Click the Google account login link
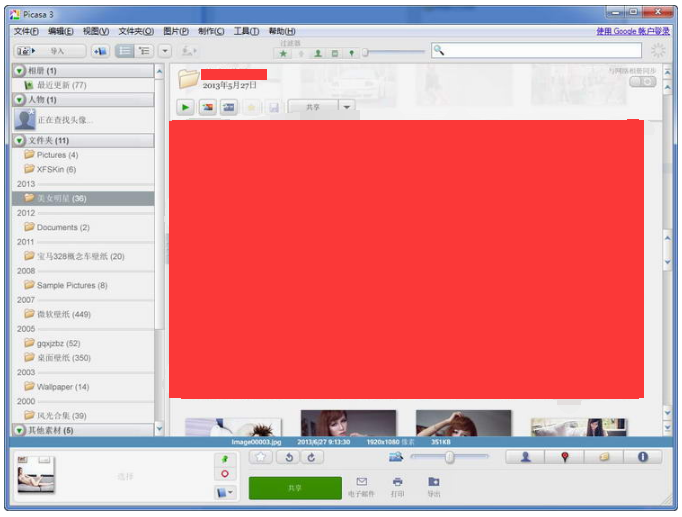This screenshot has height=517, width=682. point(632,31)
